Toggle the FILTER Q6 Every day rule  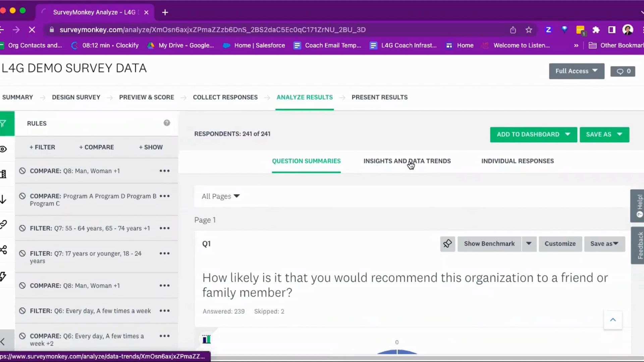22,311
